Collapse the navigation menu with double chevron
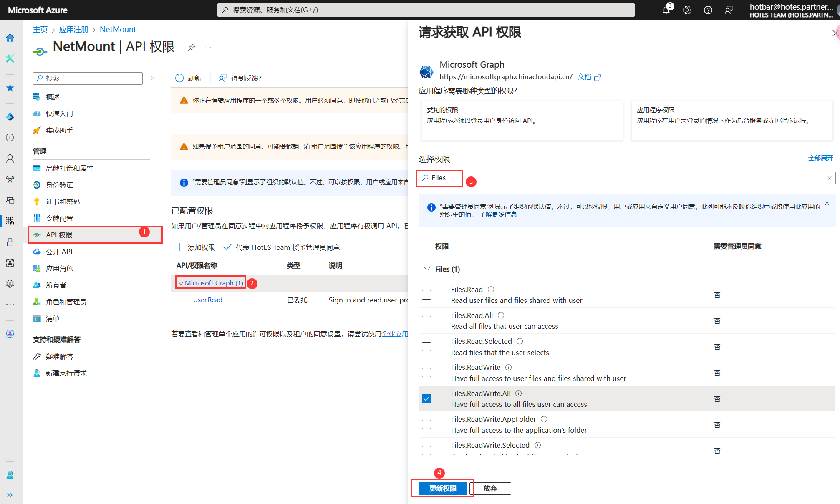The image size is (840, 504). (152, 78)
